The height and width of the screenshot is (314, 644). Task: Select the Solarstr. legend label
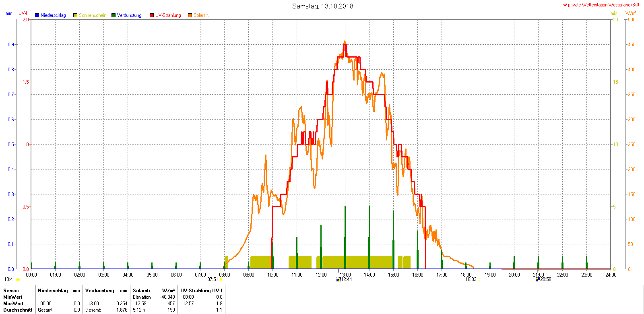201,15
